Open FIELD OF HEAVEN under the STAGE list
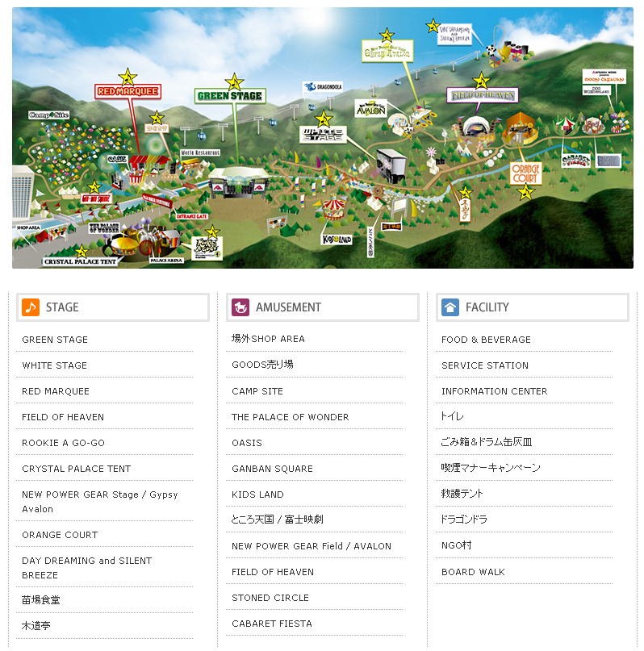Screen dimensions: 644x651 click(x=63, y=417)
